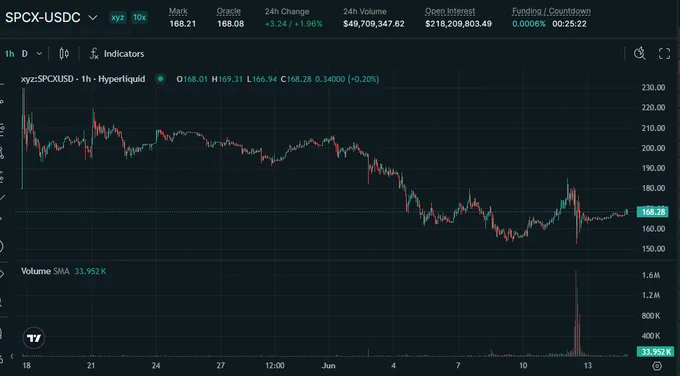680x376 pixels.
Task: Click the 168.28 current price label
Action: 653,212
